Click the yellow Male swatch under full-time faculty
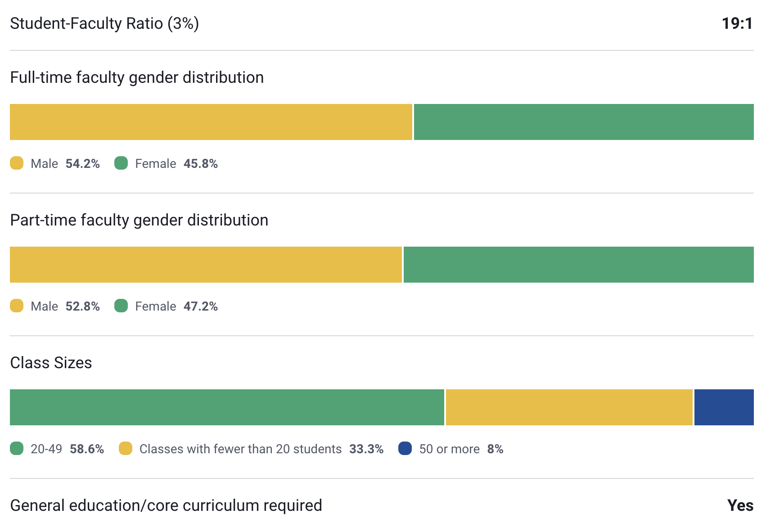Image resolution: width=775 pixels, height=532 pixels. click(x=17, y=163)
